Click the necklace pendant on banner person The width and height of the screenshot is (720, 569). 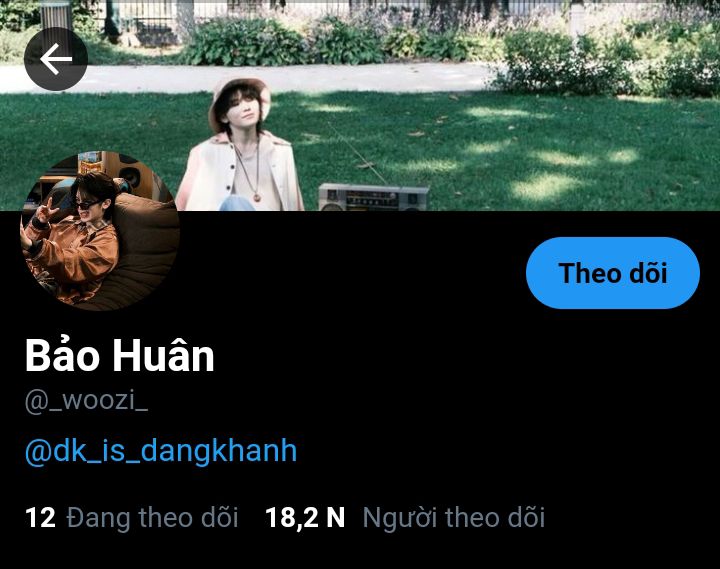[x=257, y=197]
